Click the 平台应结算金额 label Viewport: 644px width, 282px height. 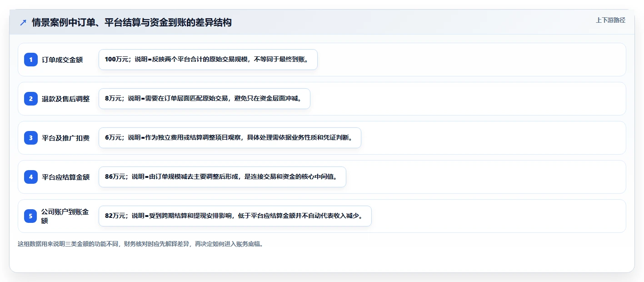[65, 177]
